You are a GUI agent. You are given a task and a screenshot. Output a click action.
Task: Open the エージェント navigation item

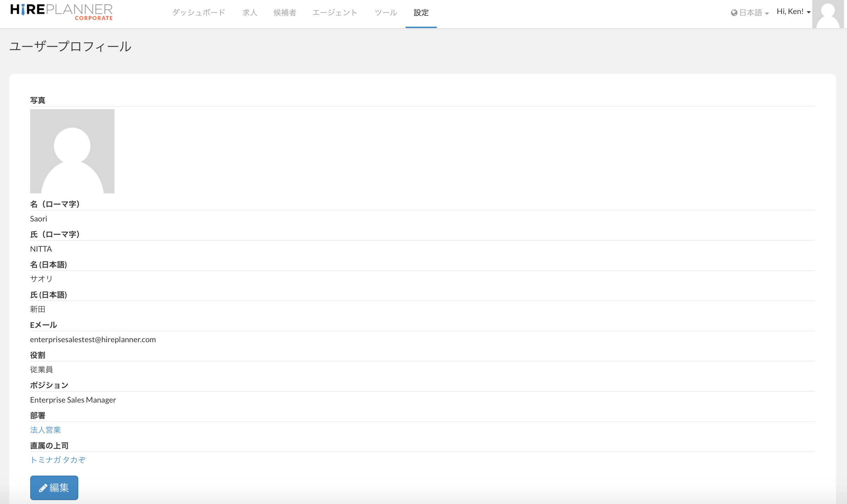(335, 13)
